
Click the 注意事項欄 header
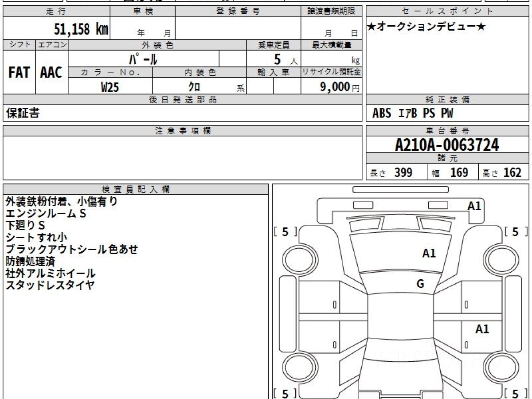183,131
